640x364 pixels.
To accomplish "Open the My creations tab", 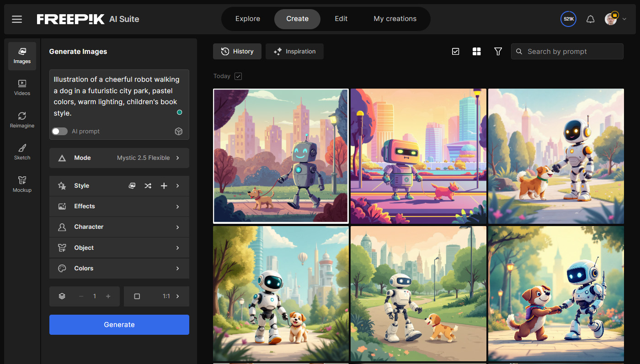I will [395, 19].
